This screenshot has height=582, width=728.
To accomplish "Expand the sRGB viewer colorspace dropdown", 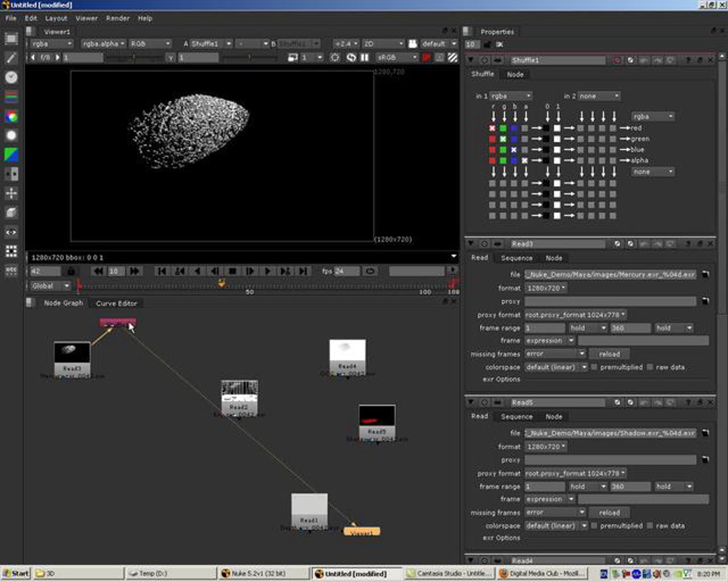I will pos(397,58).
